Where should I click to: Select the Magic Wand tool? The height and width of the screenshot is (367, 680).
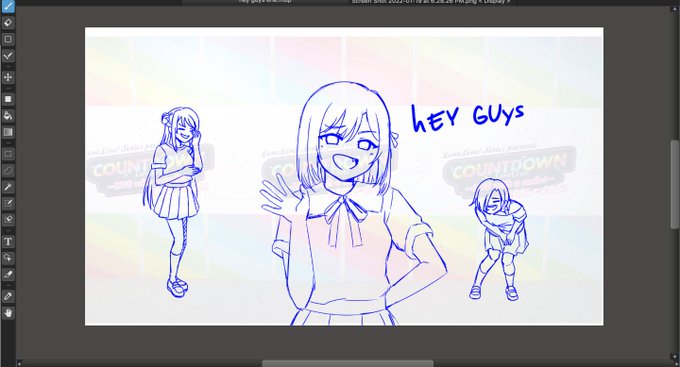tap(8, 187)
